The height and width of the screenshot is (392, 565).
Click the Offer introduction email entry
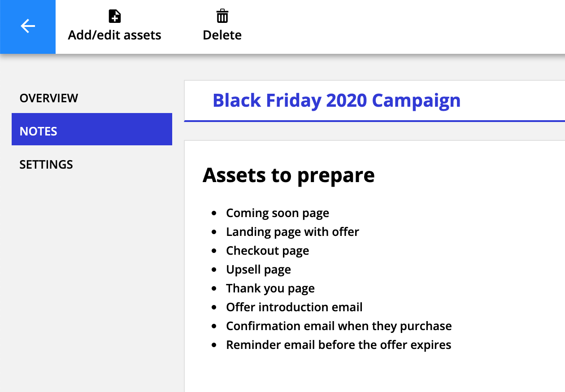pos(294,307)
